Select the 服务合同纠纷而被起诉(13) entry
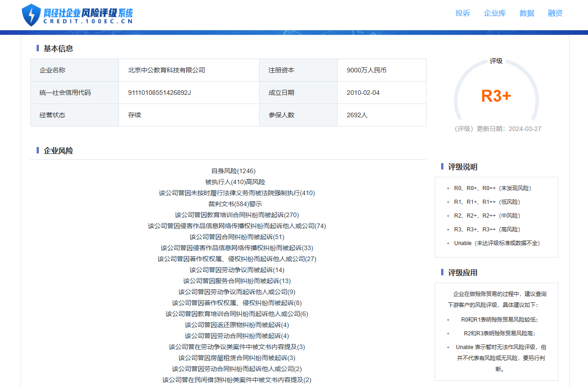The width and height of the screenshot is (588, 388). pyautogui.click(x=237, y=281)
